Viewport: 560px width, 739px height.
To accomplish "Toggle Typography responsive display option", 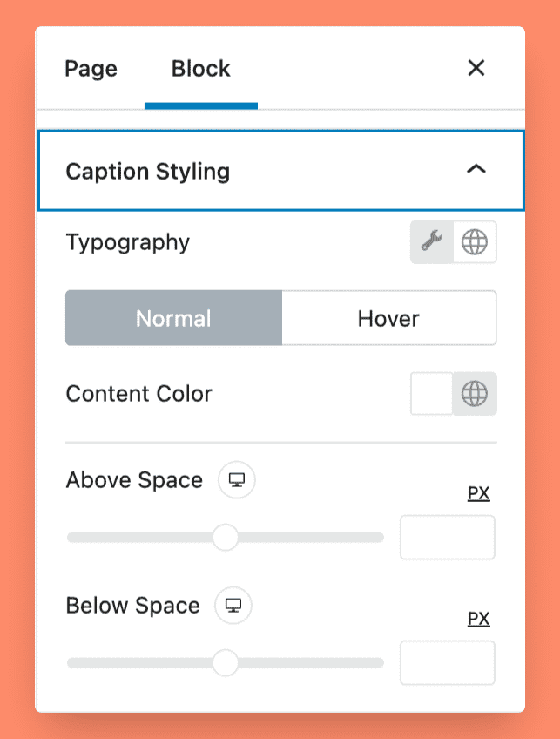I will click(x=474, y=242).
